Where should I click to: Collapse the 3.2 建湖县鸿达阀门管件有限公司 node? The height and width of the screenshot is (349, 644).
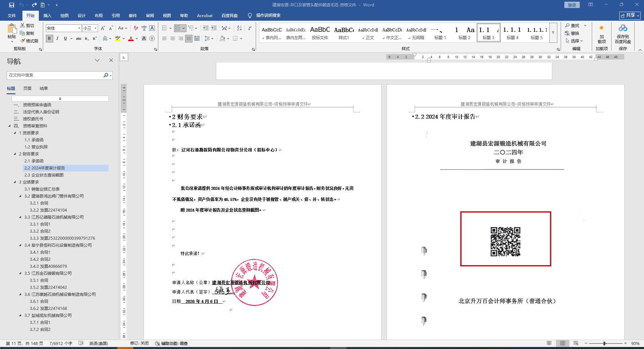point(20,196)
